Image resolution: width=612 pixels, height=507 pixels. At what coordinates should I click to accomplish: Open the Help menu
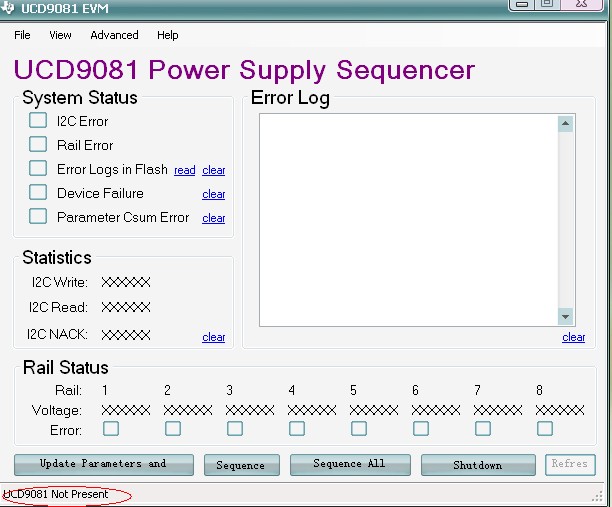coord(168,35)
